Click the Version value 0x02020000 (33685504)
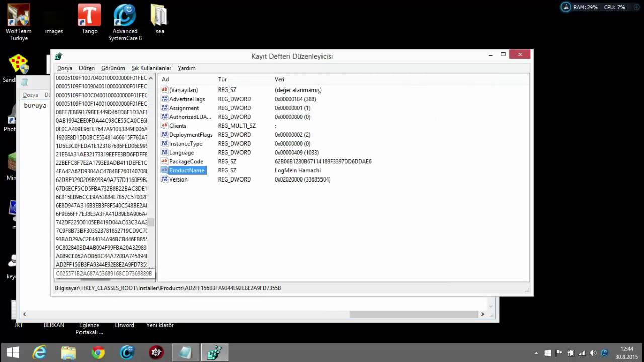This screenshot has width=644, height=362. (x=302, y=179)
